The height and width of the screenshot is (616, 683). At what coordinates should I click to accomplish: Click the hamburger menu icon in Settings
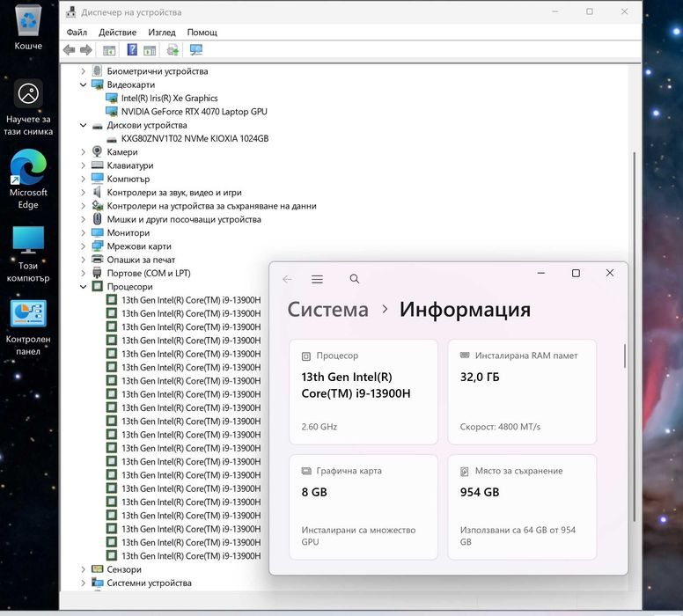(317, 279)
